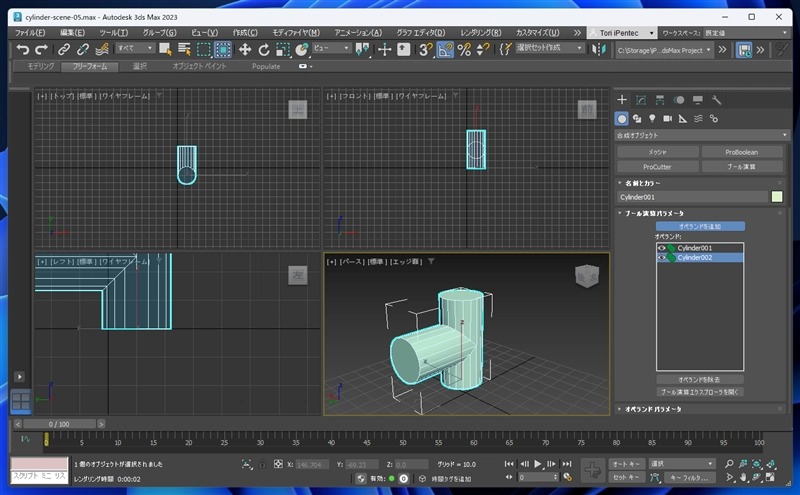Toggle the Percent Snap button
800x495 pixels.
(x=464, y=50)
